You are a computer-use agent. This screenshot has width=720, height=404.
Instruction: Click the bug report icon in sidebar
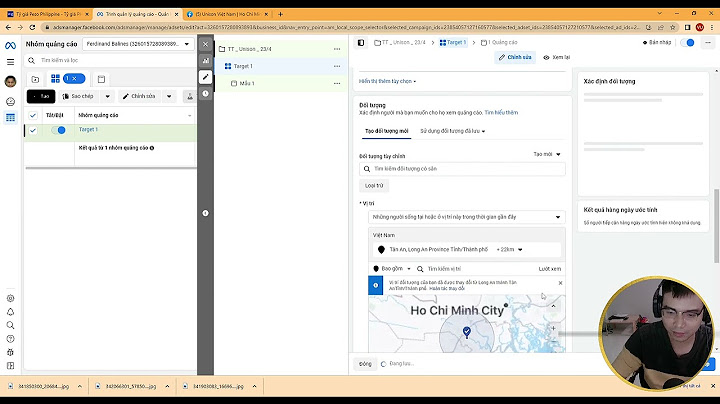tap(10, 352)
